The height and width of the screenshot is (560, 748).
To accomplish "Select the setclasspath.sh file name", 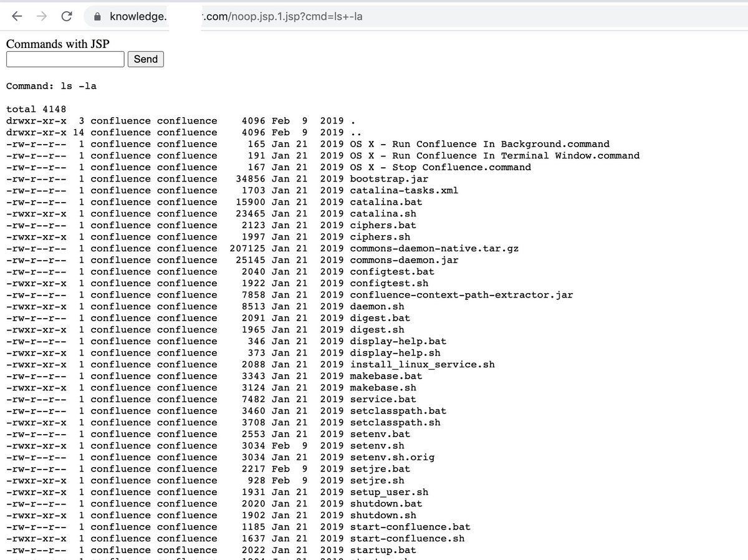I will coord(395,423).
